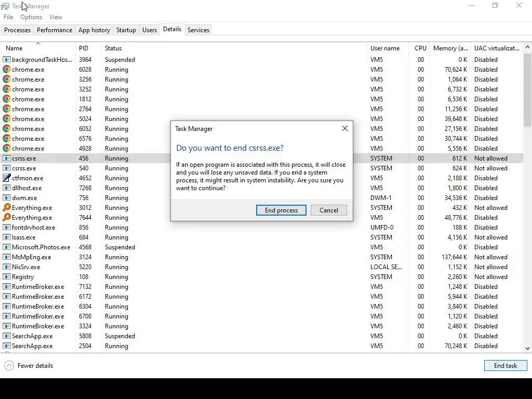
Task: Switch to the App history tab
Action: pyautogui.click(x=95, y=30)
